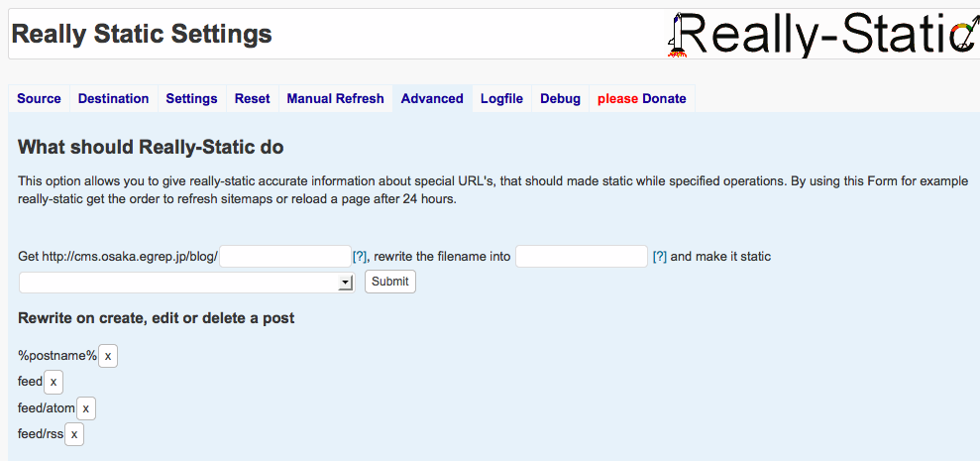Screen dimensions: 980x461
Task: Click the 'Really Static Settings' heading
Action: tap(142, 34)
